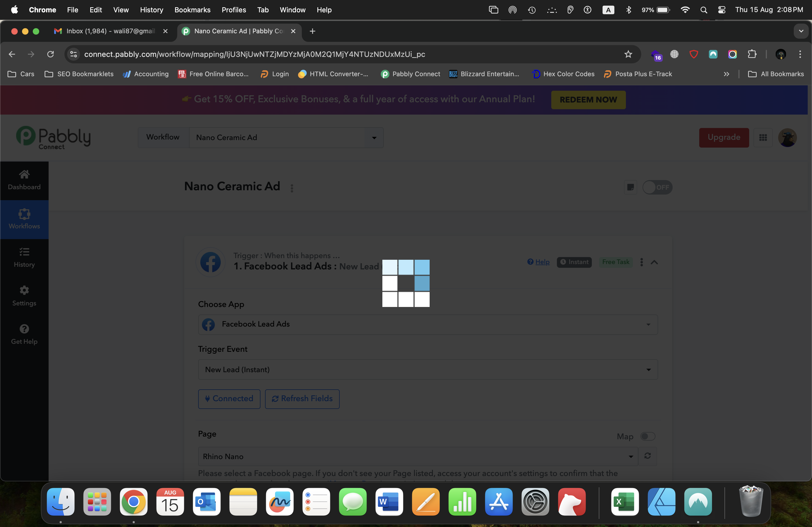Click the Free Task badge
812x527 pixels.
615,262
